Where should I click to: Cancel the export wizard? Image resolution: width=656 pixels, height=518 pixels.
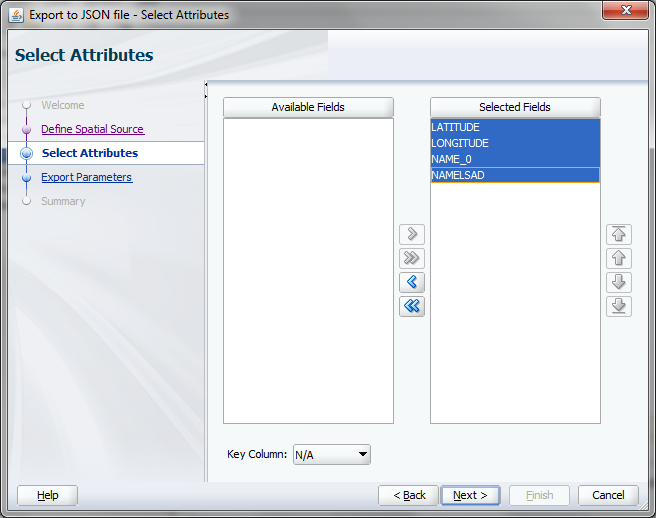point(608,495)
